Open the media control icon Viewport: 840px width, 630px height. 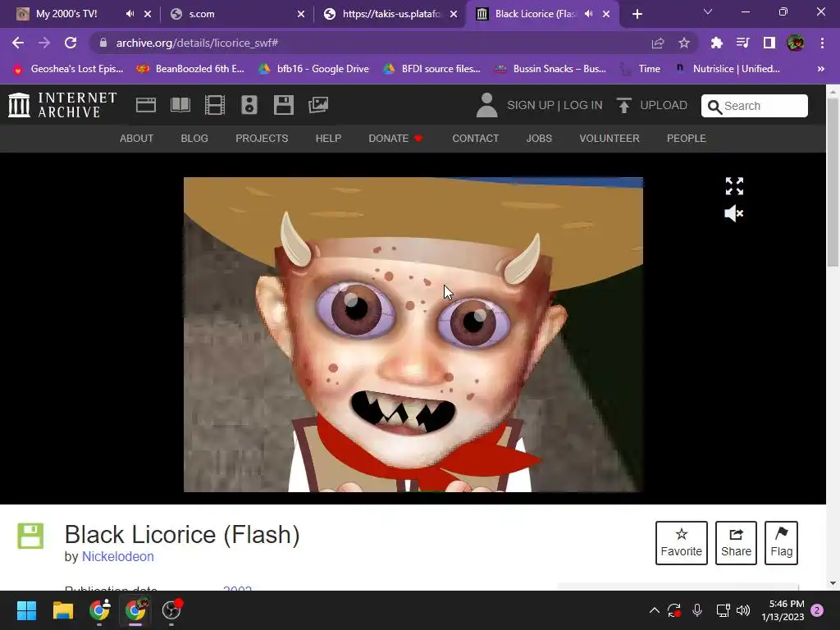tap(742, 43)
